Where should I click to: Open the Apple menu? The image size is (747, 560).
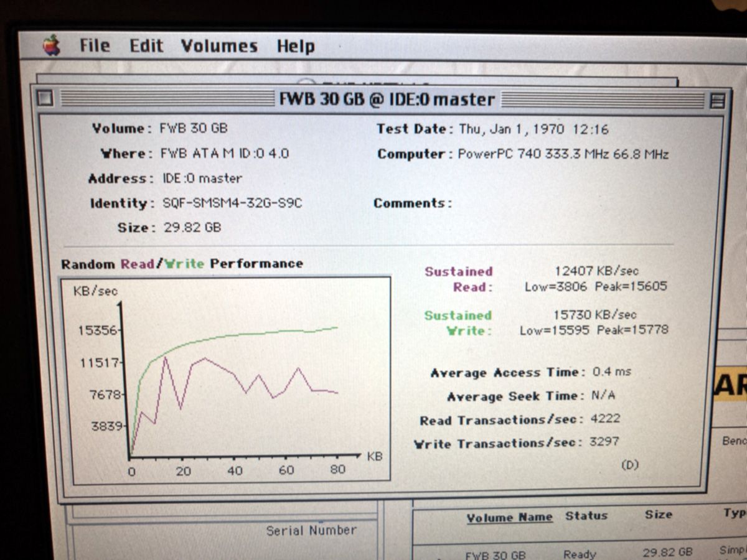point(52,45)
